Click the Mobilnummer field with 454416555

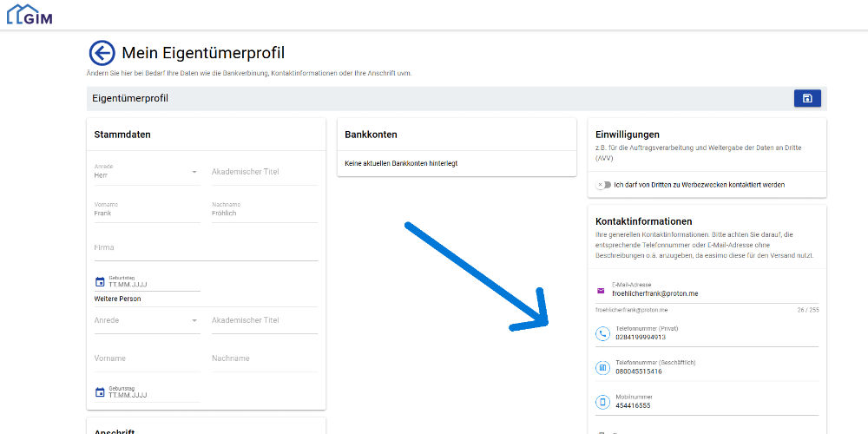coord(713,405)
